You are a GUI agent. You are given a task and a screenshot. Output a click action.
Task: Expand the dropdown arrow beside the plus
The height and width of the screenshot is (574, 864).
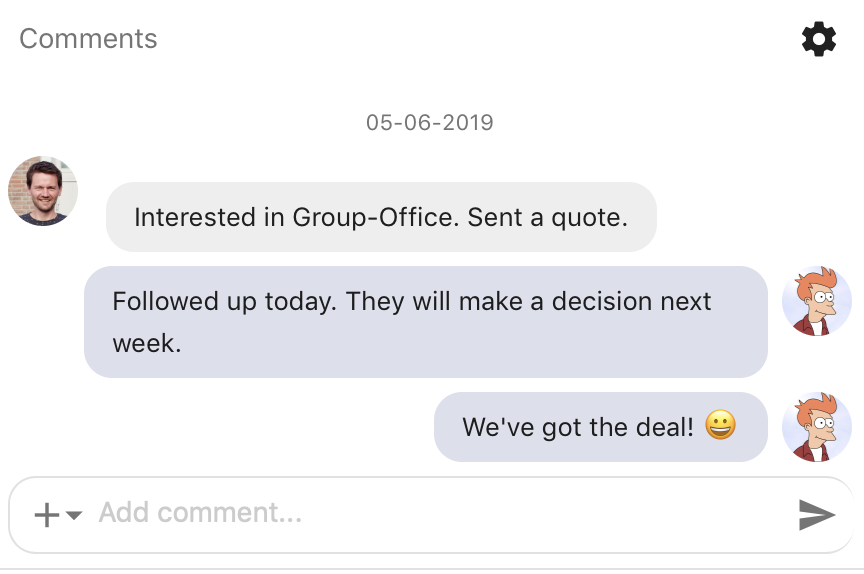tap(74, 515)
